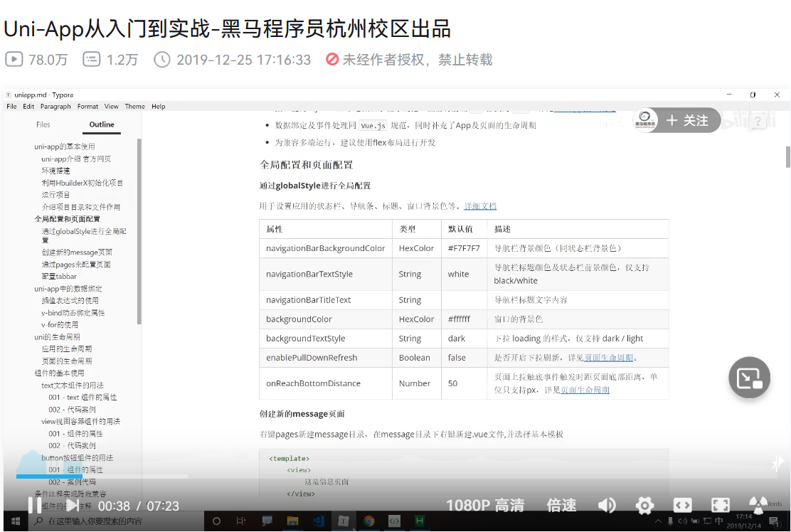Open the 1080P 高清 quality selector
This screenshot has height=532, width=791.
(x=485, y=505)
